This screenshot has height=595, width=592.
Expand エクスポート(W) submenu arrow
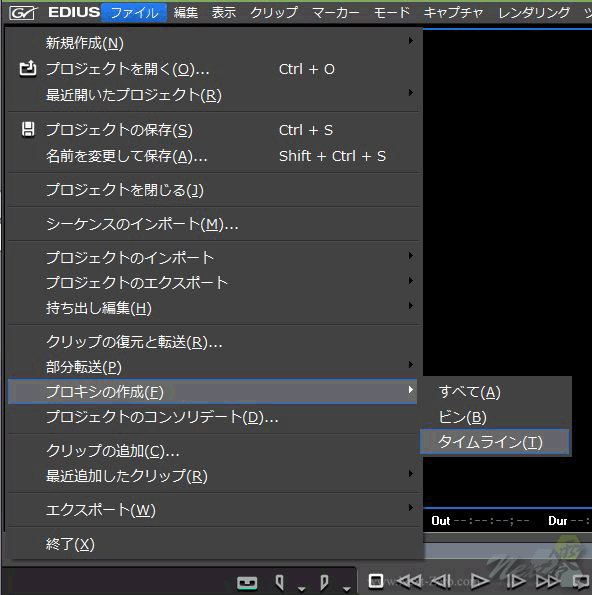click(x=411, y=507)
